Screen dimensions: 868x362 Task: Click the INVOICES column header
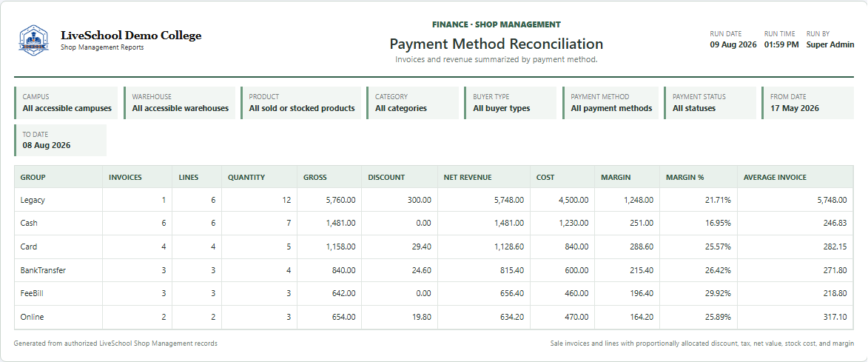click(138, 177)
